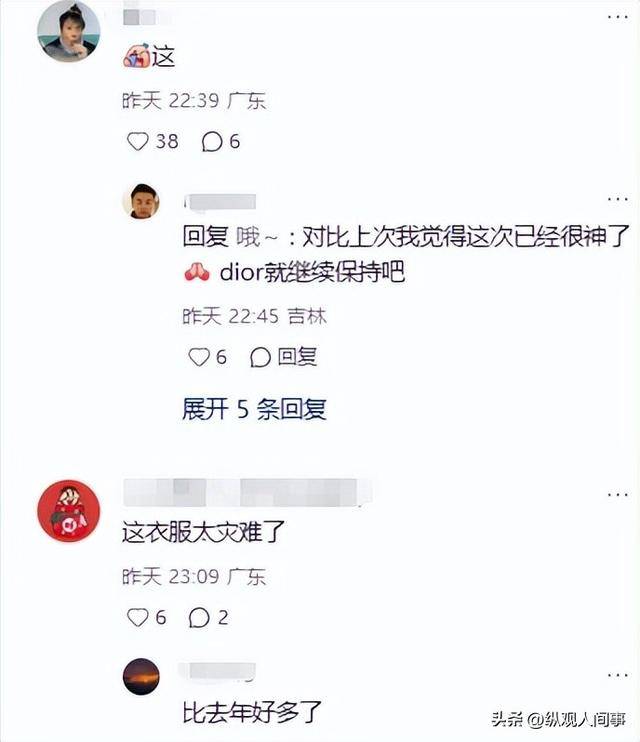Like the comment with 38 likes
The width and height of the screenshot is (640, 742).
138,141
